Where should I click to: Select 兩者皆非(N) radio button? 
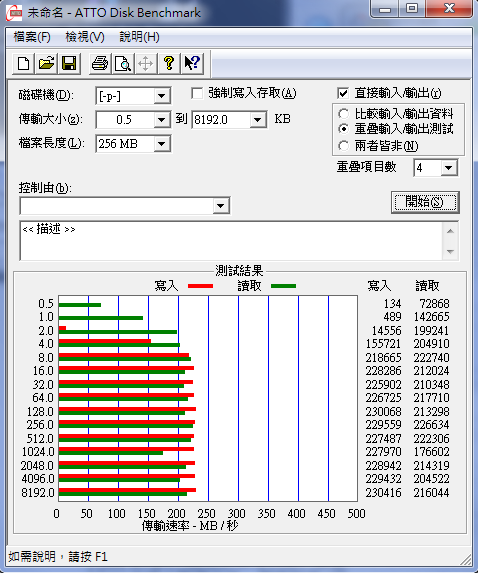pyautogui.click(x=343, y=146)
